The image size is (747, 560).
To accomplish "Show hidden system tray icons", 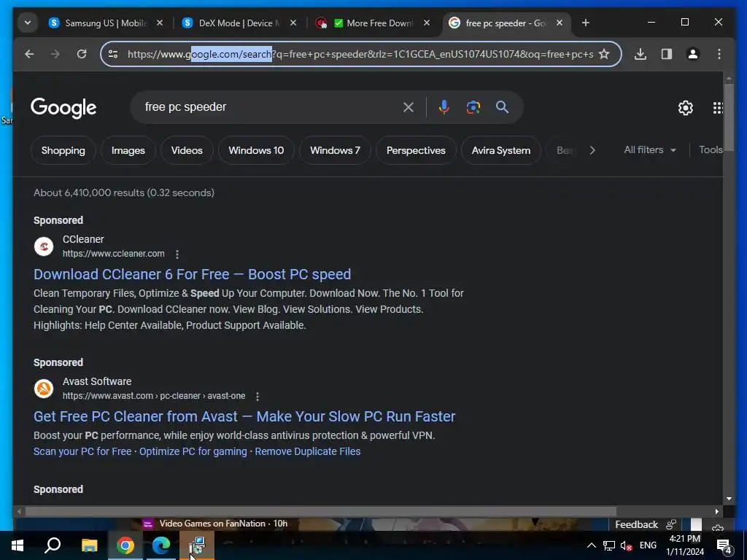I will point(591,545).
